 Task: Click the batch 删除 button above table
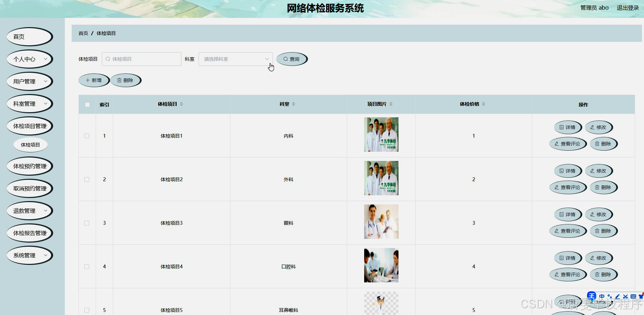(x=126, y=80)
